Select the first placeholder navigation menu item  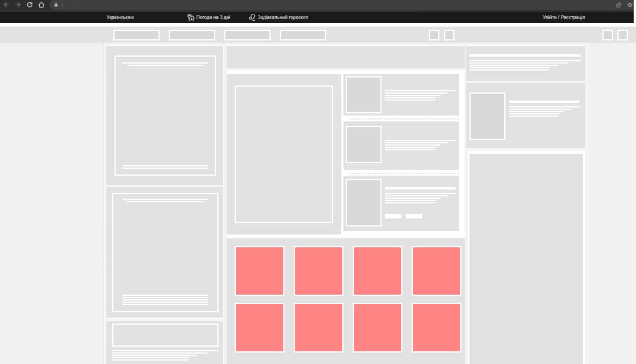(136, 35)
